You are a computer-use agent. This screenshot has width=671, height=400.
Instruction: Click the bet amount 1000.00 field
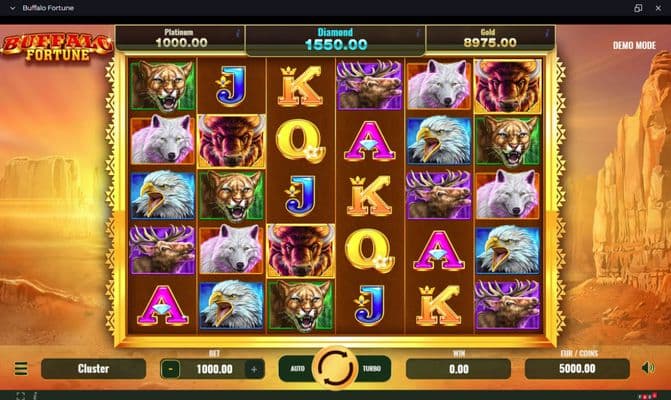213,369
